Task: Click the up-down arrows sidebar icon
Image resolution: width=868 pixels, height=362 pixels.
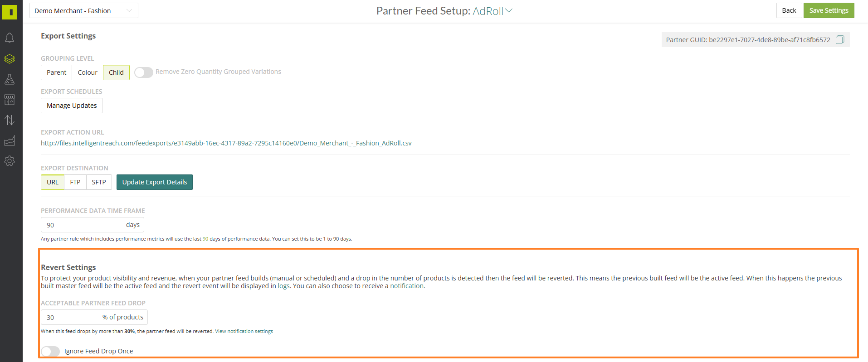Action: pyautogui.click(x=10, y=120)
